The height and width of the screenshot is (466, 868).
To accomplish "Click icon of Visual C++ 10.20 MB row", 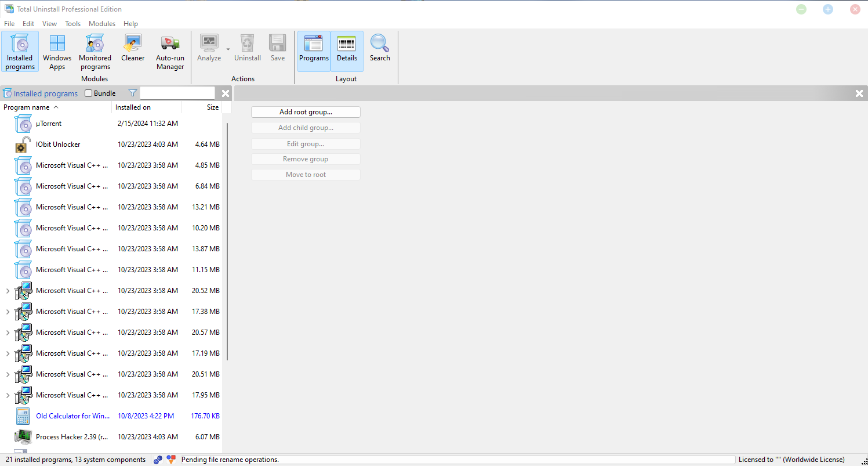I will click(23, 228).
